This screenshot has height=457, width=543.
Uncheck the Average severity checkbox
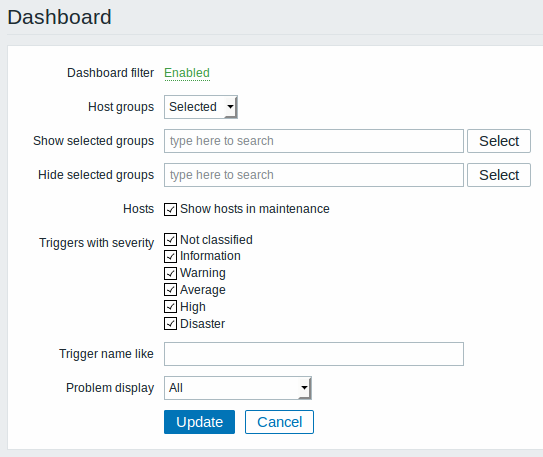click(170, 289)
